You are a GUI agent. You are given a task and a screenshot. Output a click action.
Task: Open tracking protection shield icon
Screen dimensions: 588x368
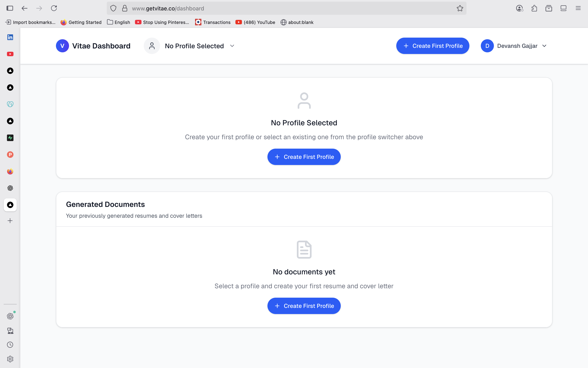113,8
